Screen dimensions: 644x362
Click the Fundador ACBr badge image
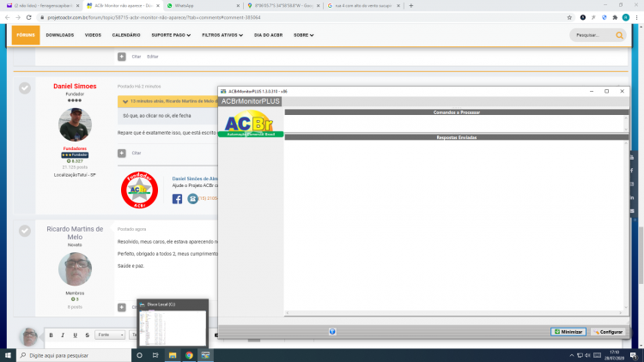coord(139,190)
